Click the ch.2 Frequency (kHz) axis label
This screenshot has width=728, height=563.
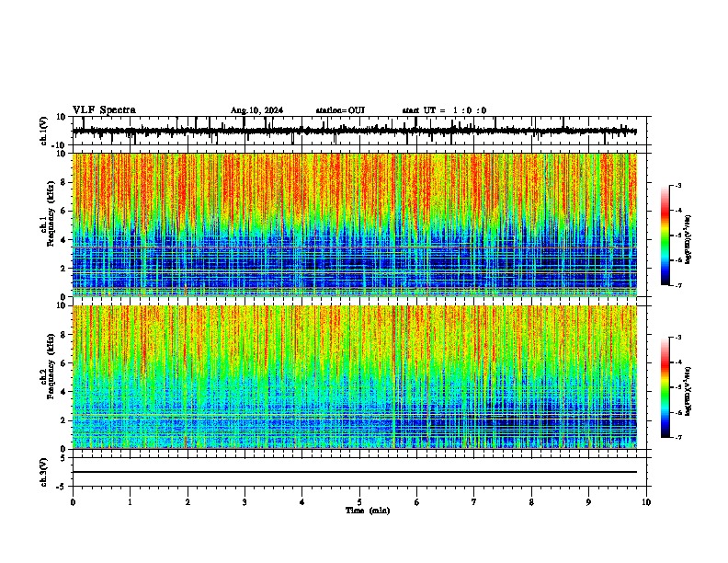[51, 366]
